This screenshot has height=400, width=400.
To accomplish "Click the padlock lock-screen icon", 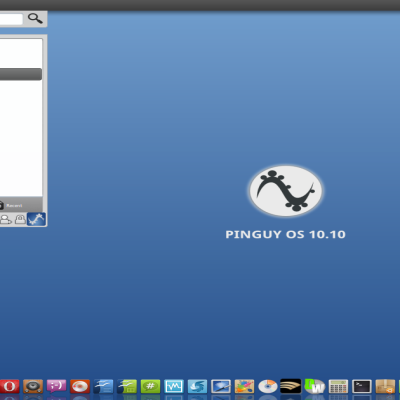I will tap(20, 219).
